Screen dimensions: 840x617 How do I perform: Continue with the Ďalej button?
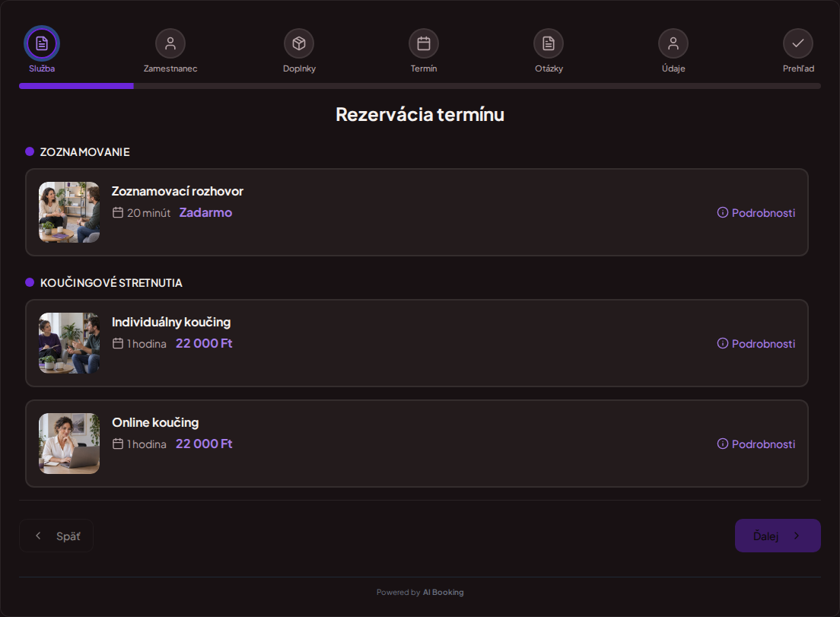pos(778,536)
